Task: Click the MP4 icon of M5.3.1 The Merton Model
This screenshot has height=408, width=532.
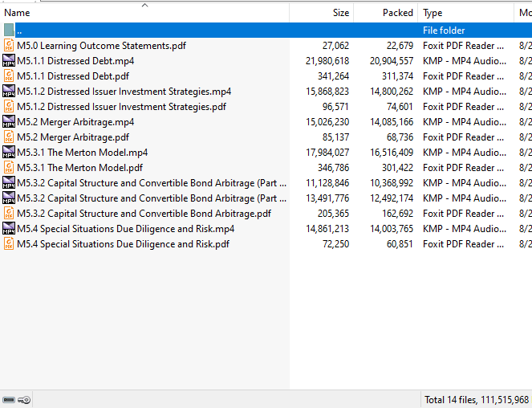Action: click(9, 152)
